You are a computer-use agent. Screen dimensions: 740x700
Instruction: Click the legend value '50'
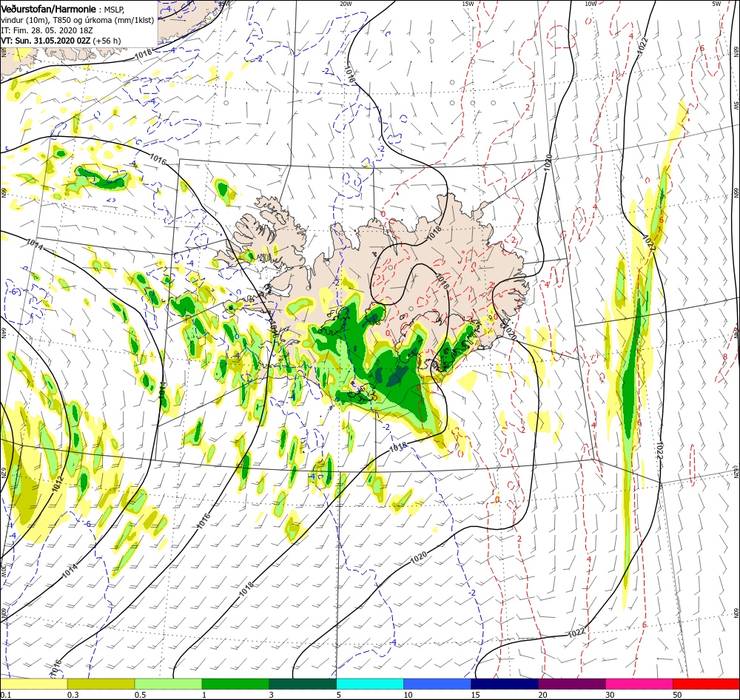coord(677,695)
